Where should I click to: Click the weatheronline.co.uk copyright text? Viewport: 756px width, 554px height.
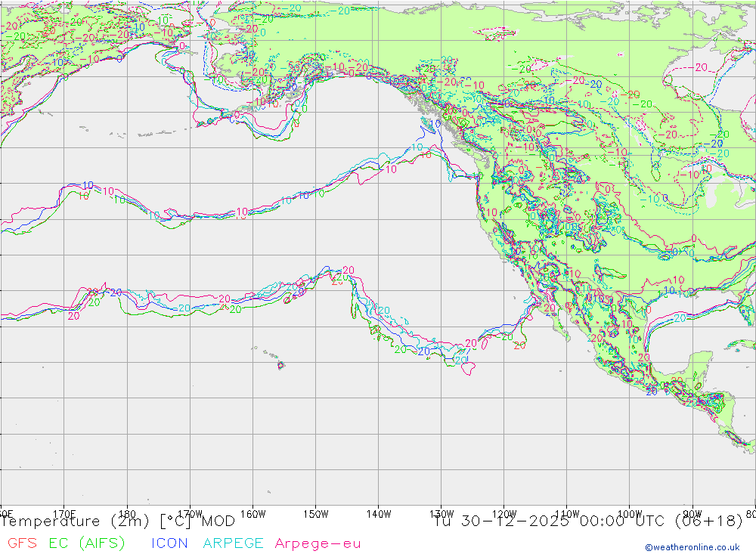click(x=692, y=547)
